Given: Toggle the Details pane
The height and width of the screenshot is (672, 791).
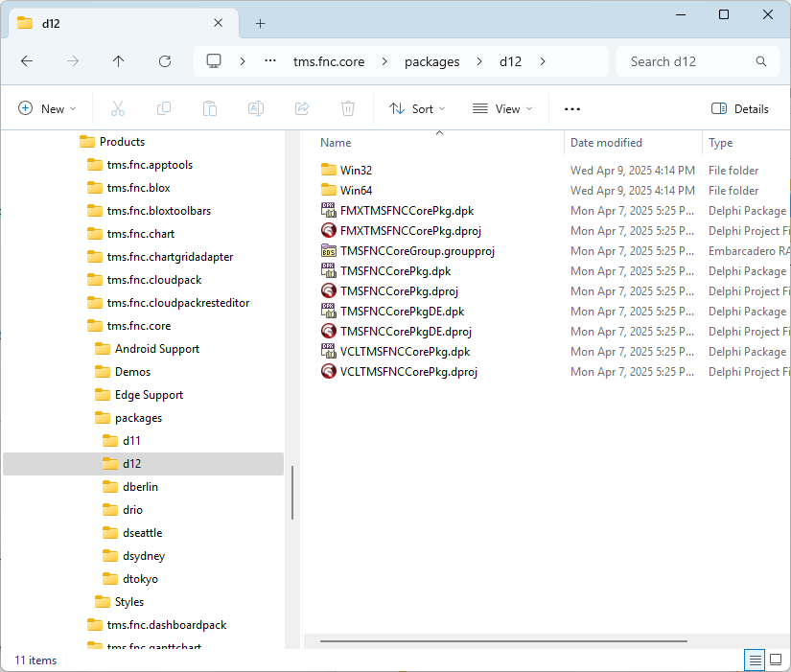Looking at the screenshot, I should click(x=740, y=109).
